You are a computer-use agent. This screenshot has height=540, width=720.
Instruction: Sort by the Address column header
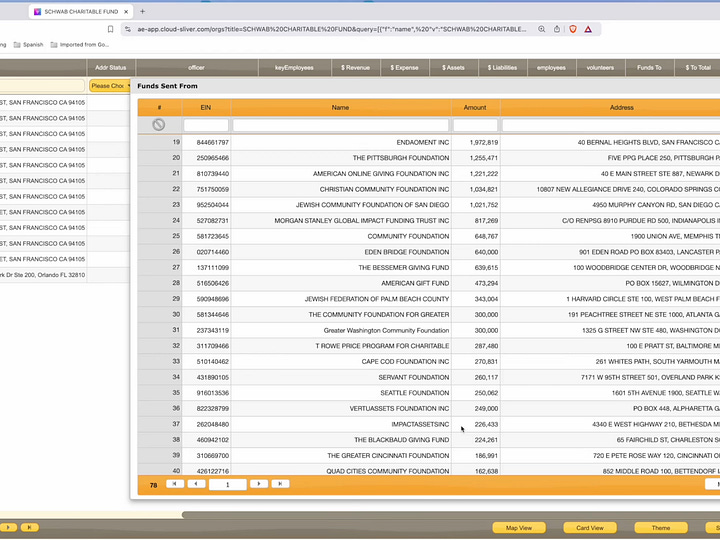610,107
